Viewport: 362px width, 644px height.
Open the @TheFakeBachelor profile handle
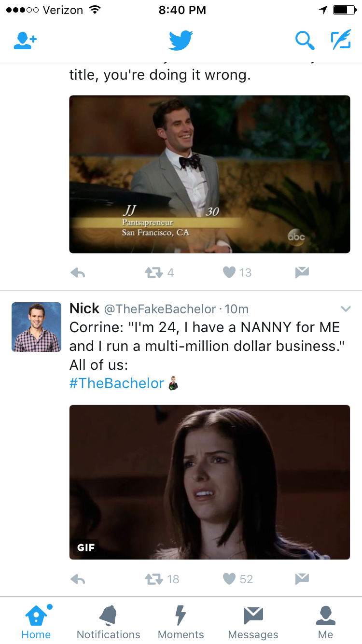[160, 309]
